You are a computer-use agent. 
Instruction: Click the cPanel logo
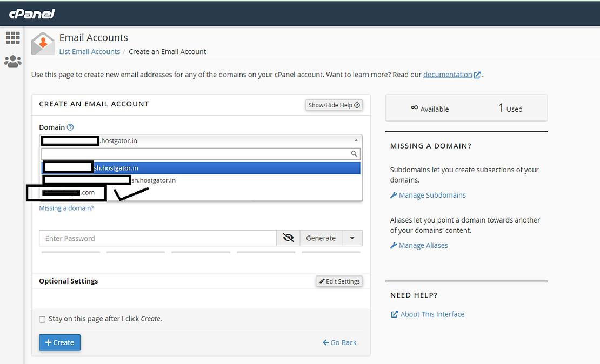(32, 14)
